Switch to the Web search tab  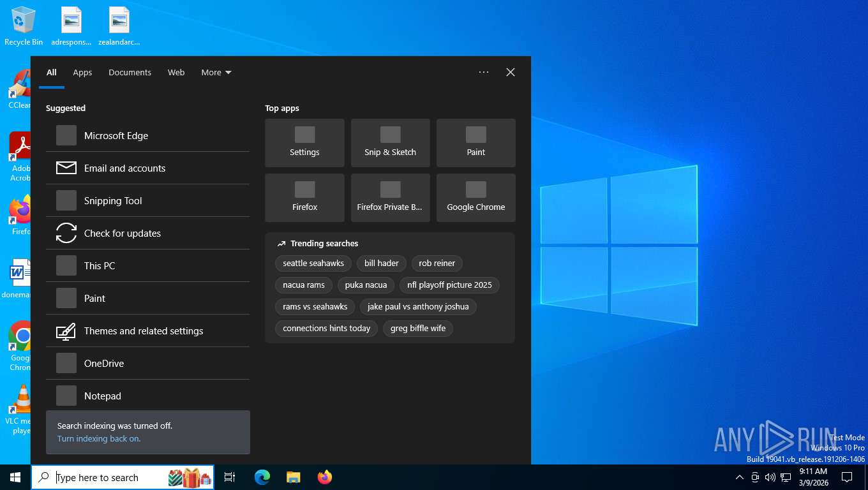pyautogui.click(x=176, y=72)
